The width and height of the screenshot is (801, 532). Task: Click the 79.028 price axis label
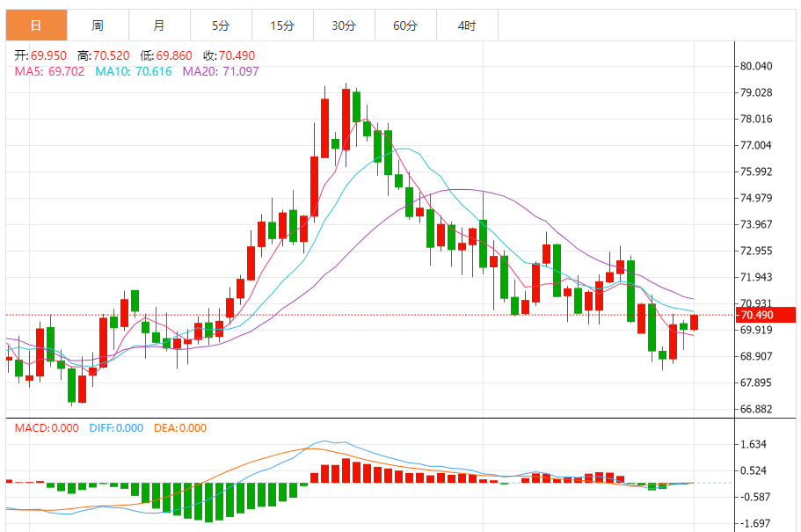pyautogui.click(x=756, y=92)
